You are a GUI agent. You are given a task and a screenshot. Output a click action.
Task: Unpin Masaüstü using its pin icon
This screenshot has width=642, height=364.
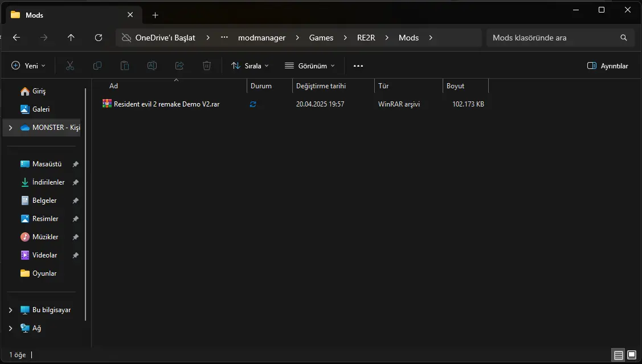[75, 164]
